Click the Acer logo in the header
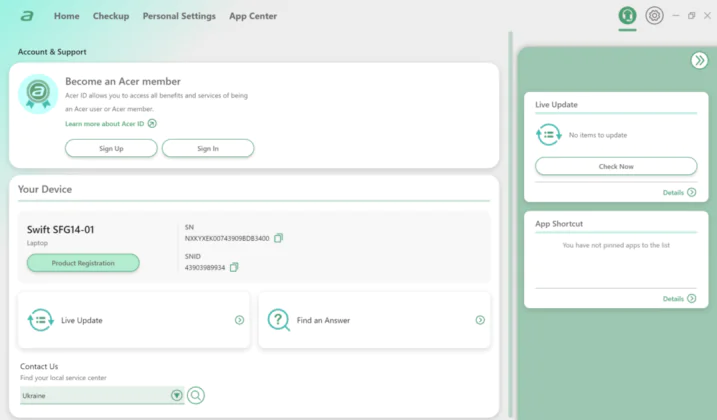The width and height of the screenshot is (717, 420). [27, 16]
